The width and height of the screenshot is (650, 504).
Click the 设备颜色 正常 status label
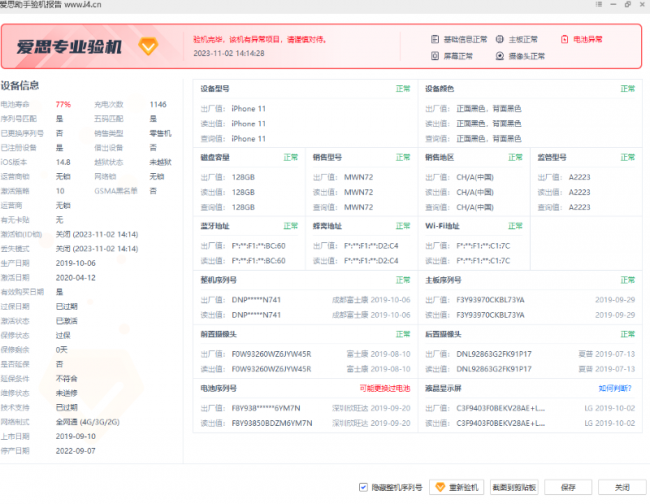(x=627, y=89)
